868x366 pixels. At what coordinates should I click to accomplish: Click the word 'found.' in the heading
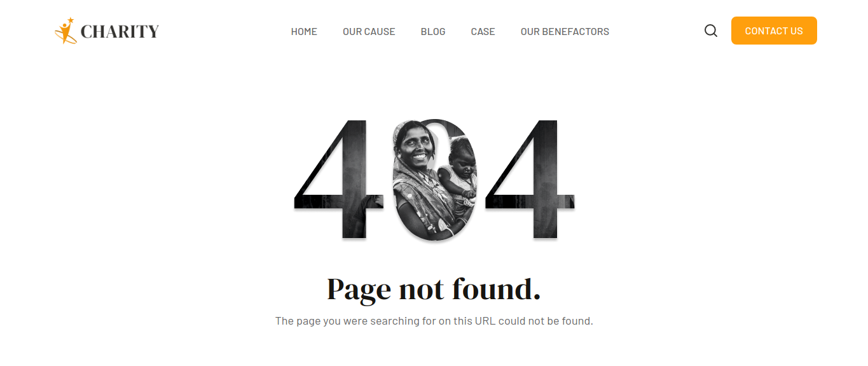(496, 288)
